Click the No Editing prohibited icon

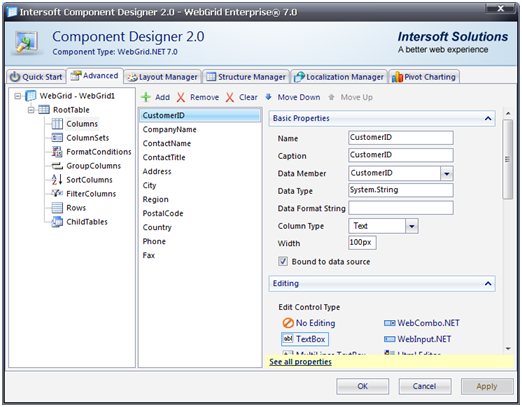pos(288,323)
